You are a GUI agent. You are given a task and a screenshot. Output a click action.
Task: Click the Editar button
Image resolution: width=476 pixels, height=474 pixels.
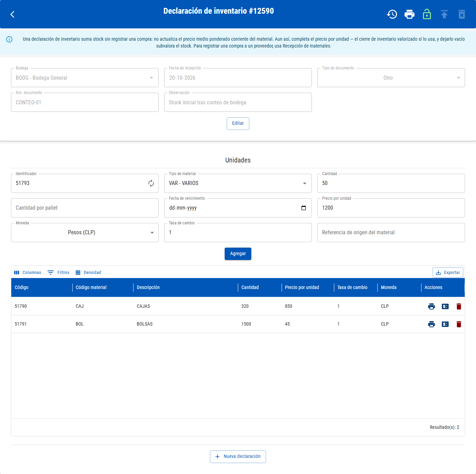coord(238,123)
